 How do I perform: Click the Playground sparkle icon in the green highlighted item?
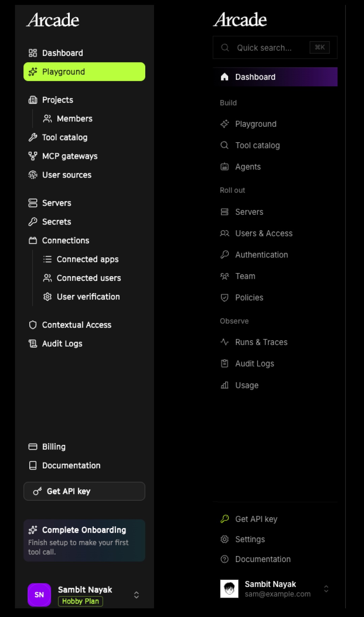click(33, 72)
